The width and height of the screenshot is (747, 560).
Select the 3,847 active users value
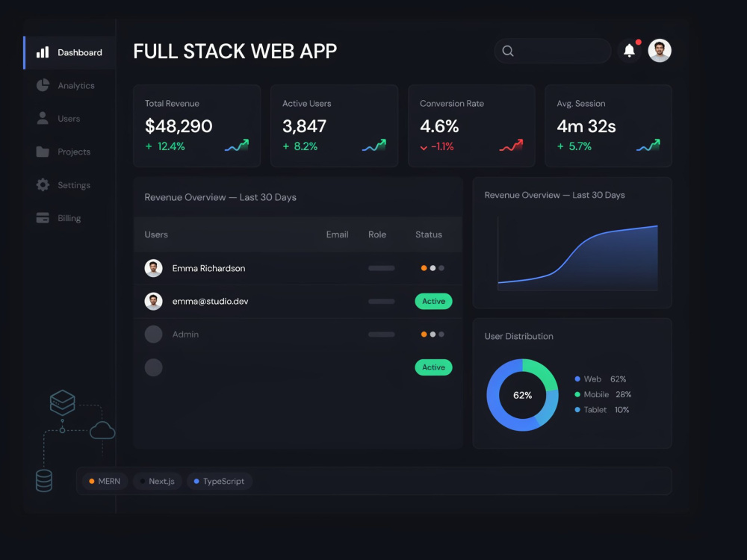pyautogui.click(x=305, y=126)
